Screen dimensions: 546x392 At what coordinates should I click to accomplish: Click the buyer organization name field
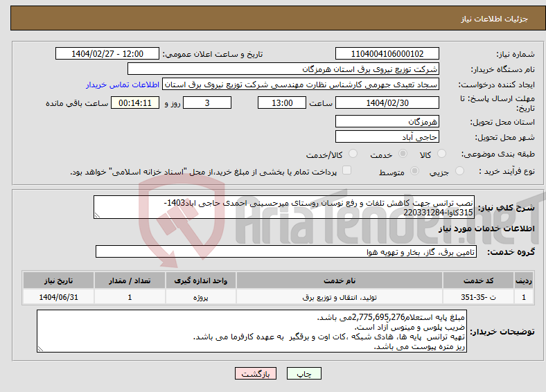point(283,69)
